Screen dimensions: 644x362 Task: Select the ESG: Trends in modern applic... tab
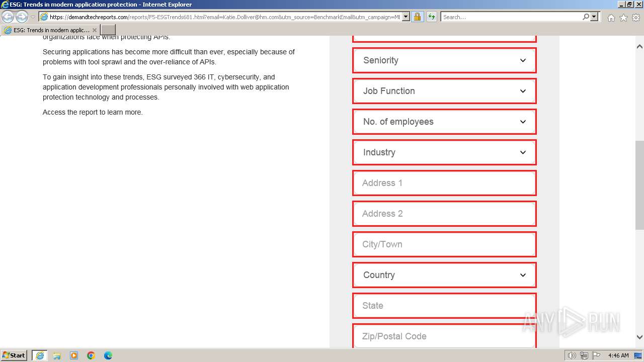coord(50,30)
